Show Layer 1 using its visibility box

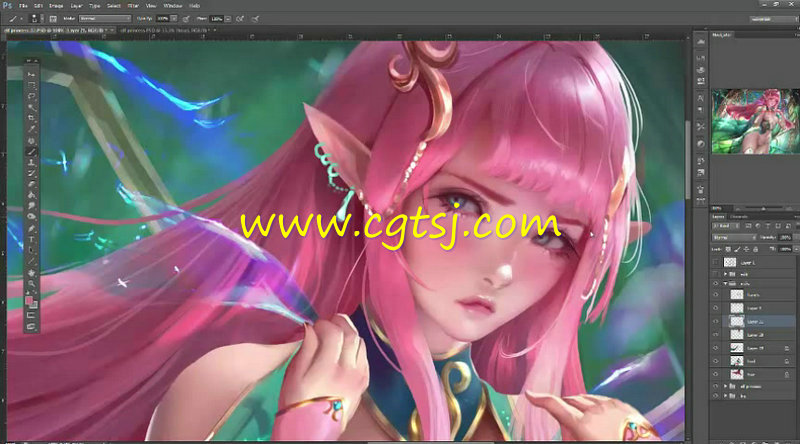tap(715, 262)
